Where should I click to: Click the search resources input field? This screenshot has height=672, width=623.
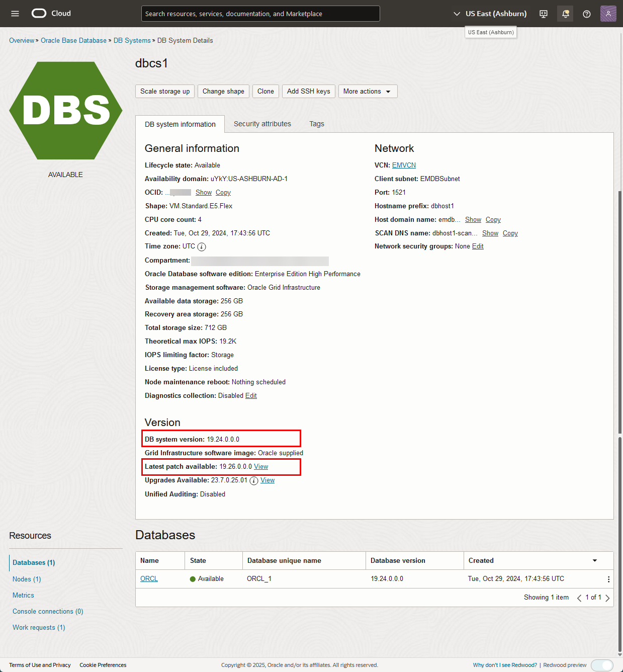click(260, 14)
